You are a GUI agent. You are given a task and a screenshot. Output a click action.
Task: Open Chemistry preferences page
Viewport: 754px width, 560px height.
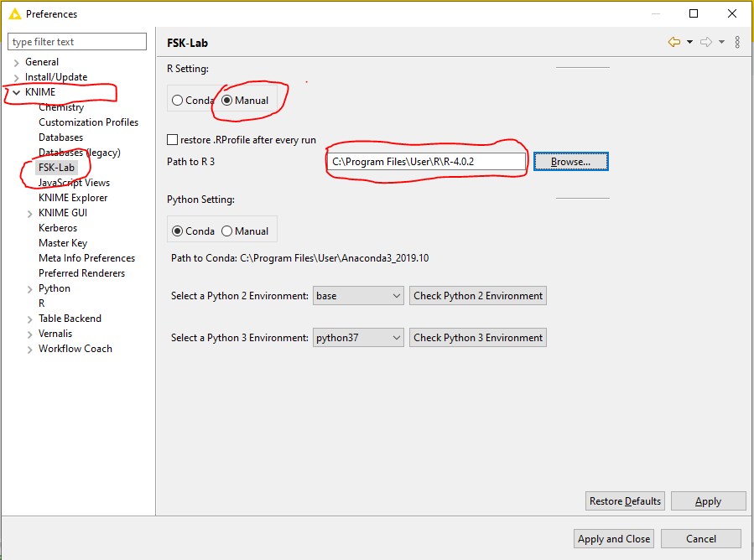pyautogui.click(x=61, y=107)
